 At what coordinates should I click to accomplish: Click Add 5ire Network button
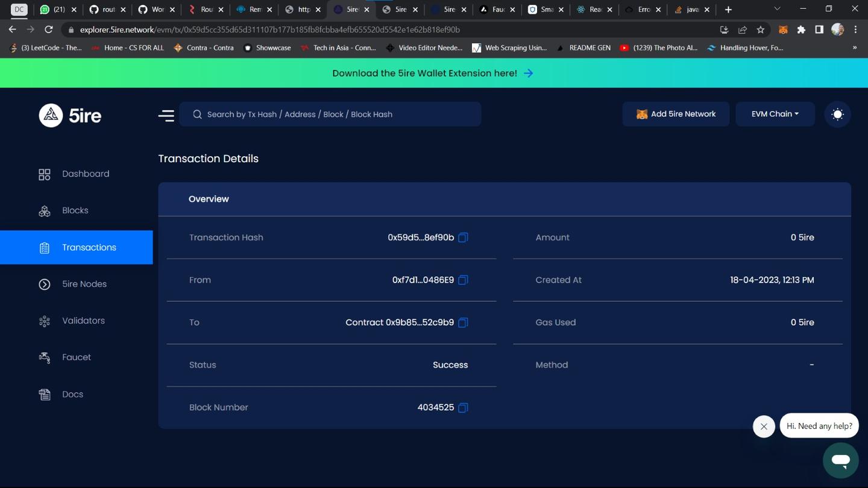click(x=676, y=114)
